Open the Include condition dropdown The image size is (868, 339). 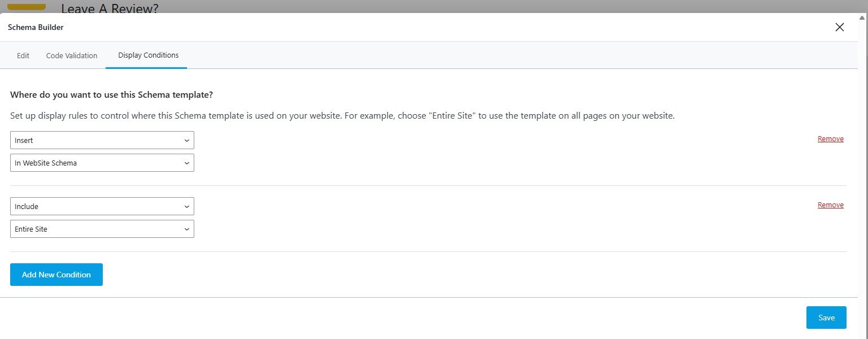tap(102, 207)
